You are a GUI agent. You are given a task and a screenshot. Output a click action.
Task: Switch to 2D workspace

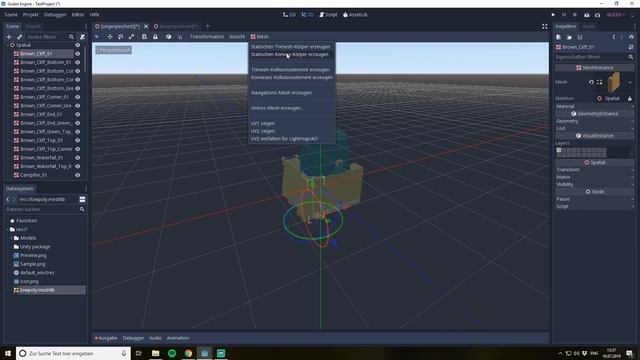[x=289, y=15]
